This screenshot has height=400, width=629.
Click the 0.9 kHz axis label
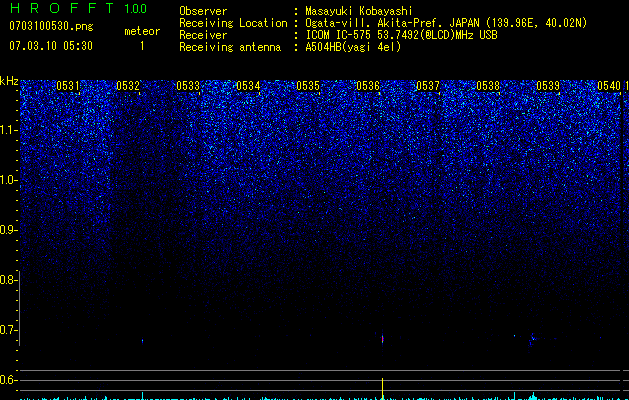(x=8, y=229)
